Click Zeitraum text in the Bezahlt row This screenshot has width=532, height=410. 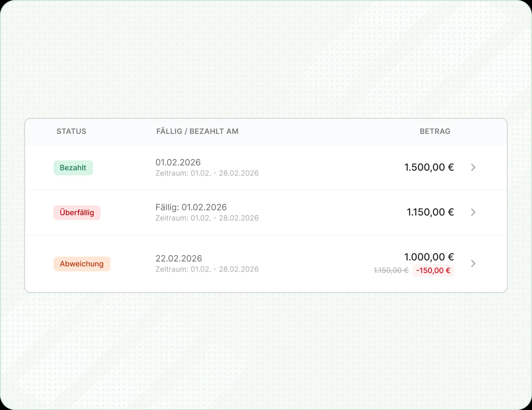click(207, 173)
